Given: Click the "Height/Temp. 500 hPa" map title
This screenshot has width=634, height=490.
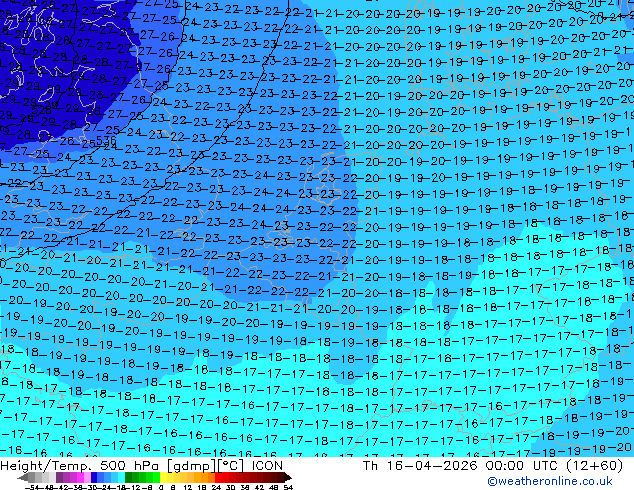Looking at the screenshot, I should pos(81,466).
